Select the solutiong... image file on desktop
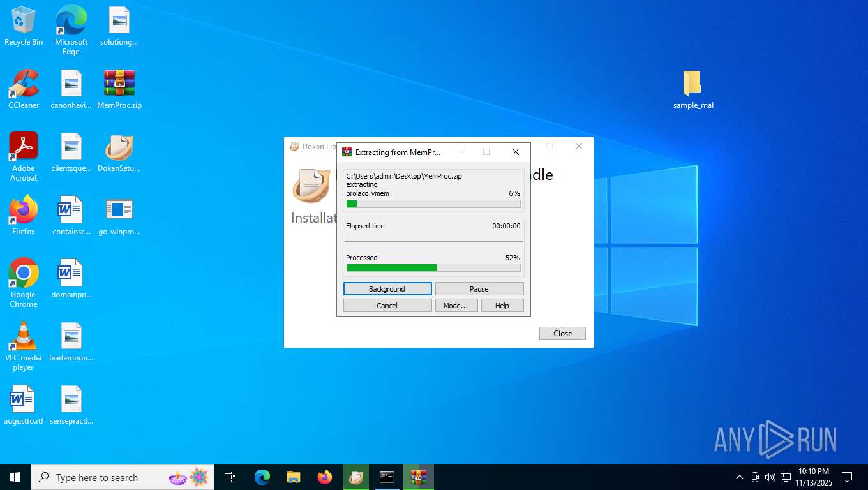868x490 pixels. [119, 27]
